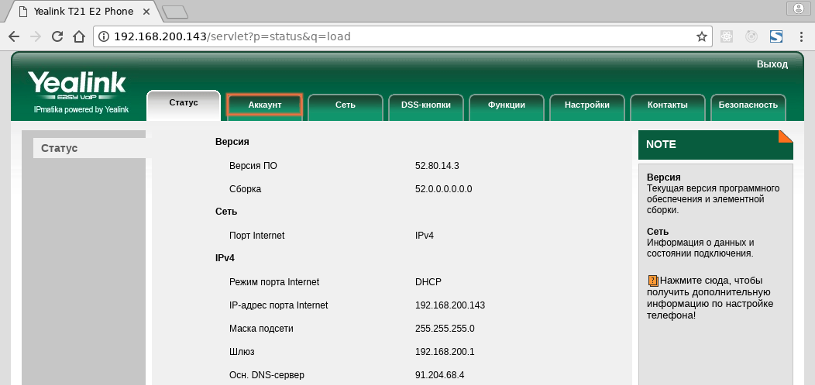Reload the page with the refresh icon

coord(57,37)
